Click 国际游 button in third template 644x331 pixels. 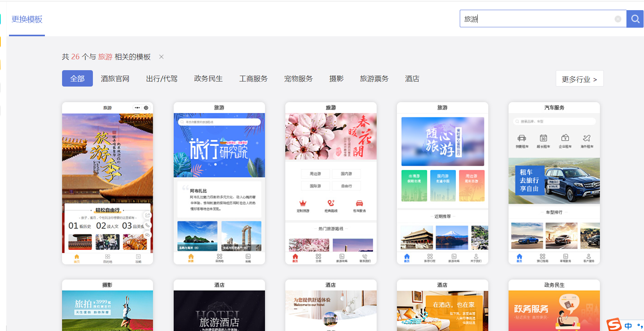pyautogui.click(x=315, y=186)
